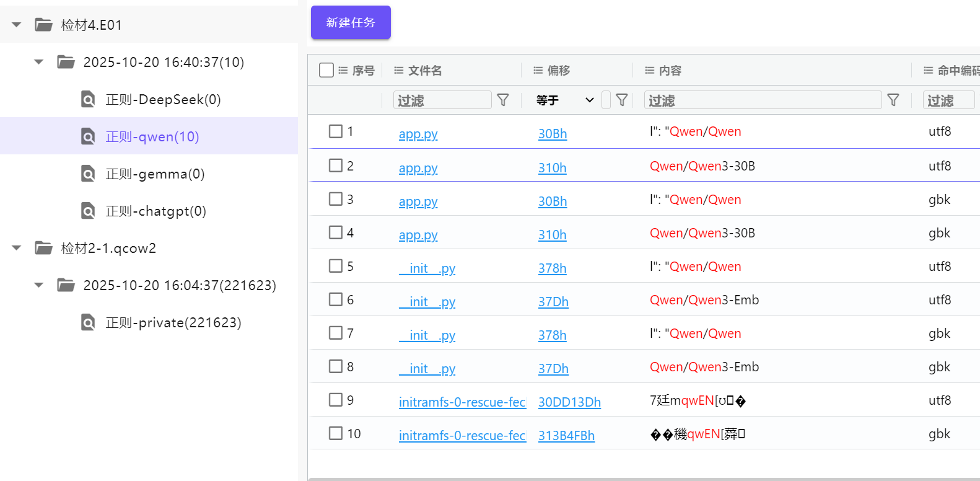Open the initramfs-0-rescue-fec link in row 10

(x=462, y=436)
